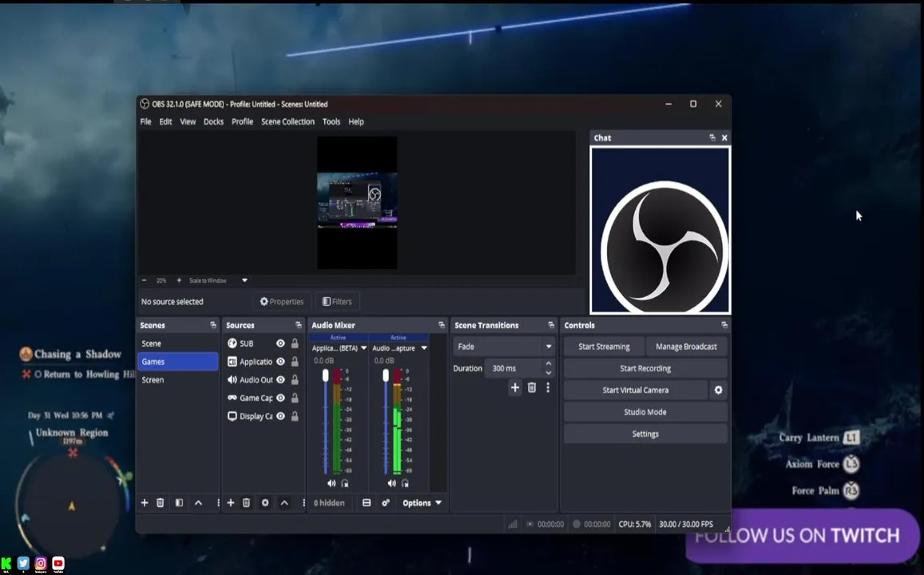Zoom in preview with the plus icon
This screenshot has width=924, height=575.
pyautogui.click(x=179, y=280)
